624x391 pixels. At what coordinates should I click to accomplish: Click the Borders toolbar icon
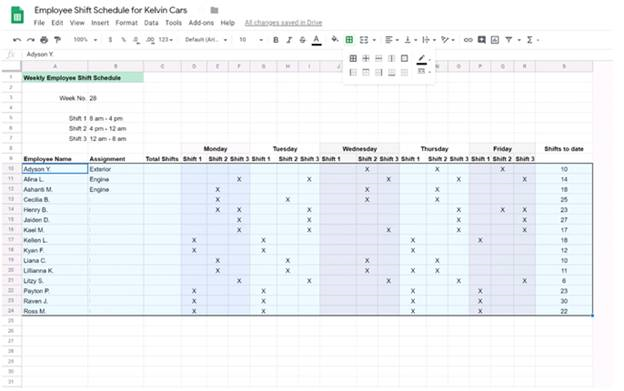(x=349, y=40)
